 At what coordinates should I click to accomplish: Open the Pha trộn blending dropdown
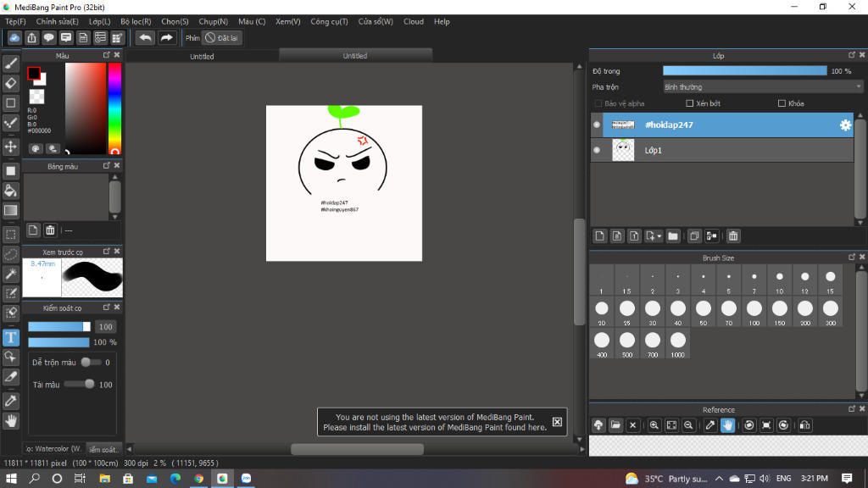(762, 86)
